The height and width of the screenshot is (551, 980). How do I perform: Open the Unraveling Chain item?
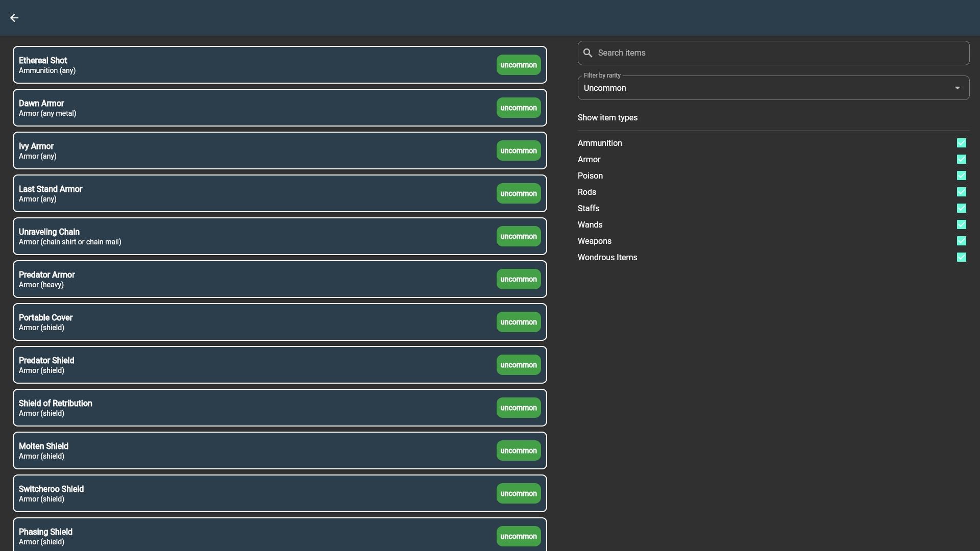tap(255, 236)
